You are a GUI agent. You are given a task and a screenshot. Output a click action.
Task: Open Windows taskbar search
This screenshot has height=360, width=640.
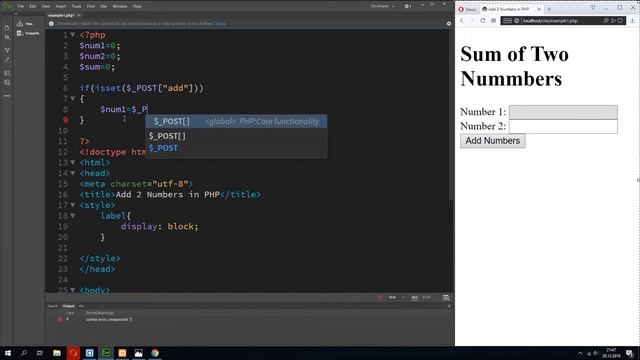[x=24, y=353]
